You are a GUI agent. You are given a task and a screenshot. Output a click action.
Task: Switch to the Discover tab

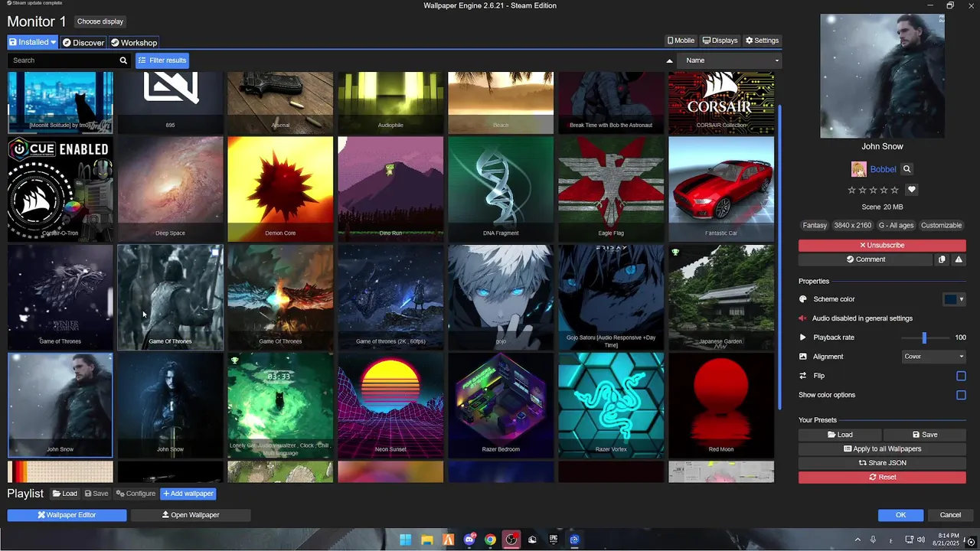click(83, 42)
